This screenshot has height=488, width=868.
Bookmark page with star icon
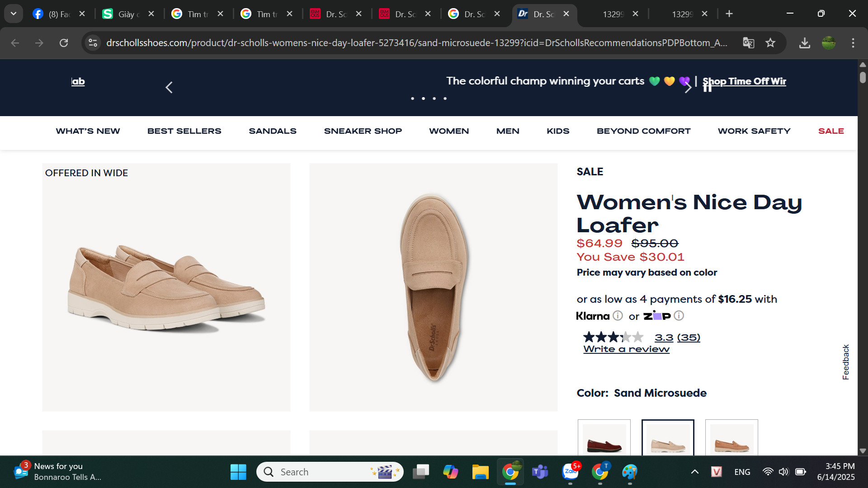click(x=770, y=43)
